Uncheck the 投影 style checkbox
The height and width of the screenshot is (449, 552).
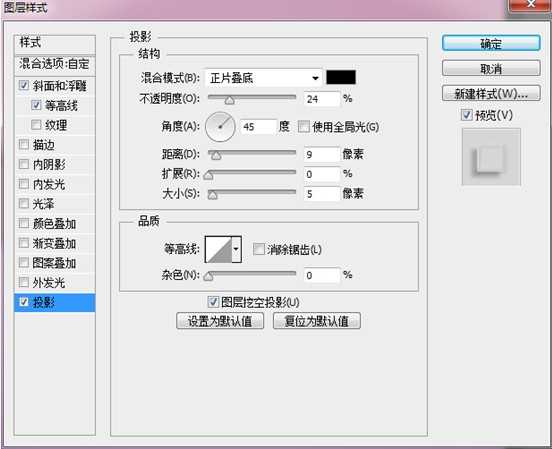pos(24,302)
